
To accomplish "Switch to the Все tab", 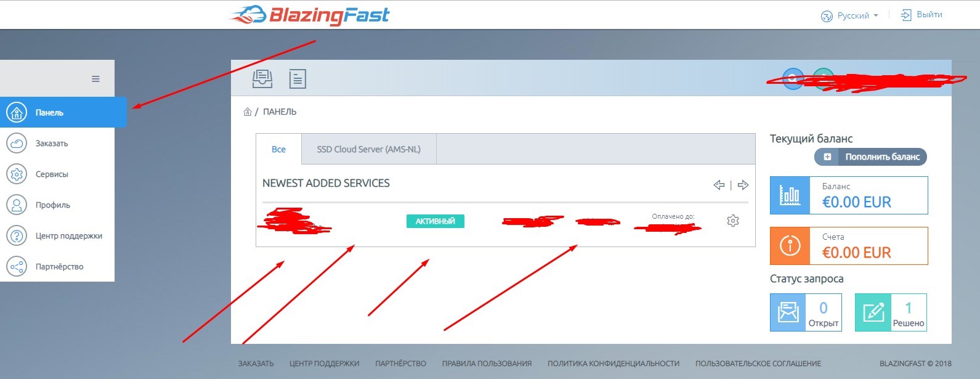I will 278,149.
